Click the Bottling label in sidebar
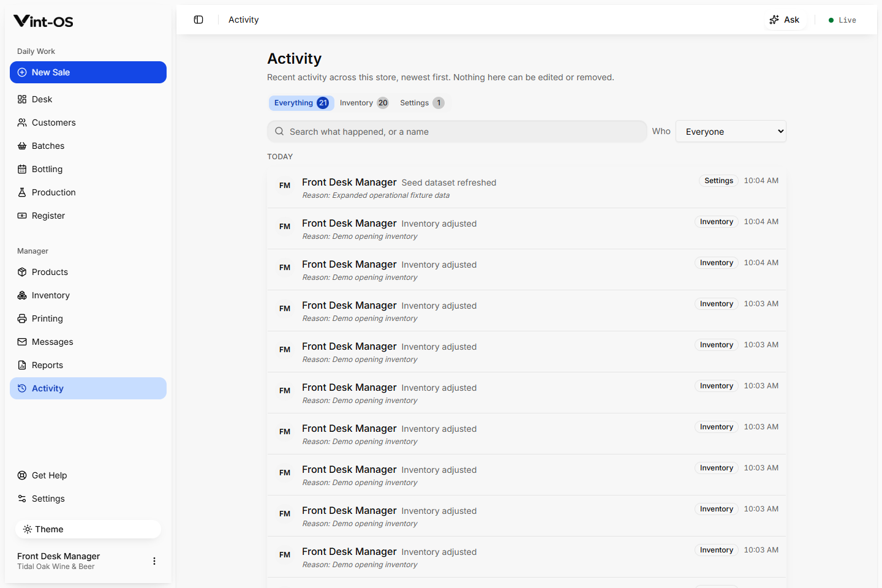This screenshot has width=882, height=588. (47, 169)
